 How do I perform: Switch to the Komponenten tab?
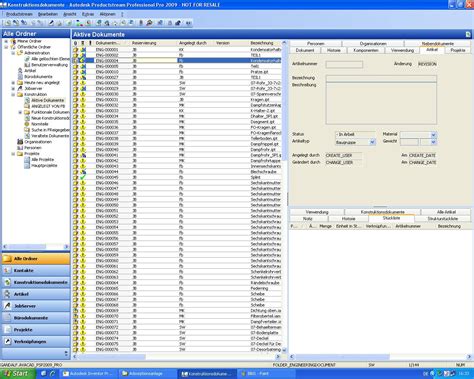click(366, 50)
